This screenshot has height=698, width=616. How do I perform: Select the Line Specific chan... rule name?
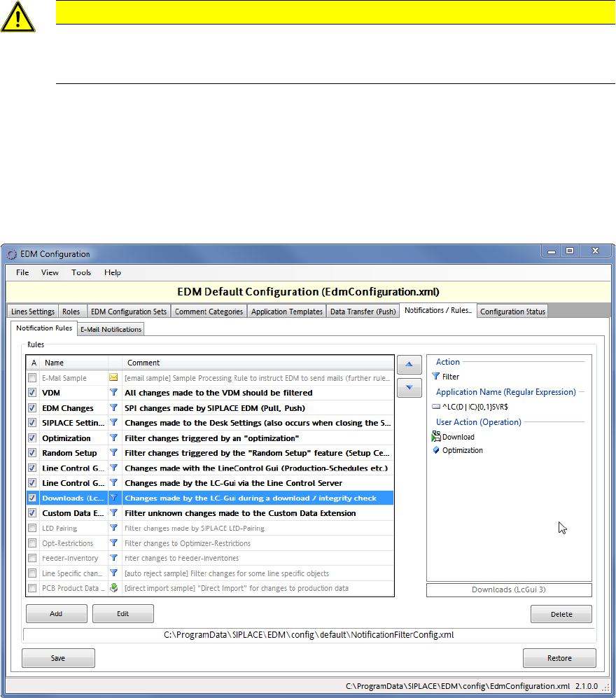(72, 573)
